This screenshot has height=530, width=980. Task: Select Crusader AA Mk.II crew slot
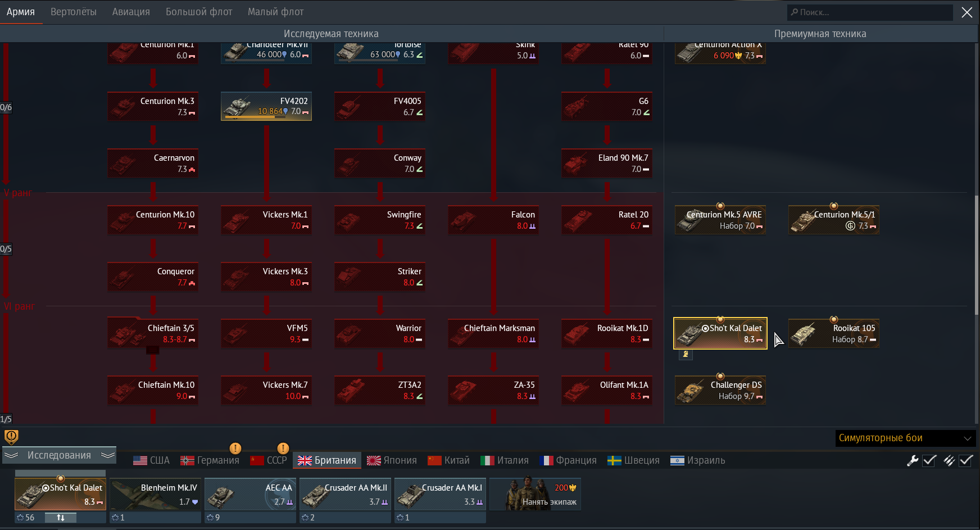pos(345,494)
